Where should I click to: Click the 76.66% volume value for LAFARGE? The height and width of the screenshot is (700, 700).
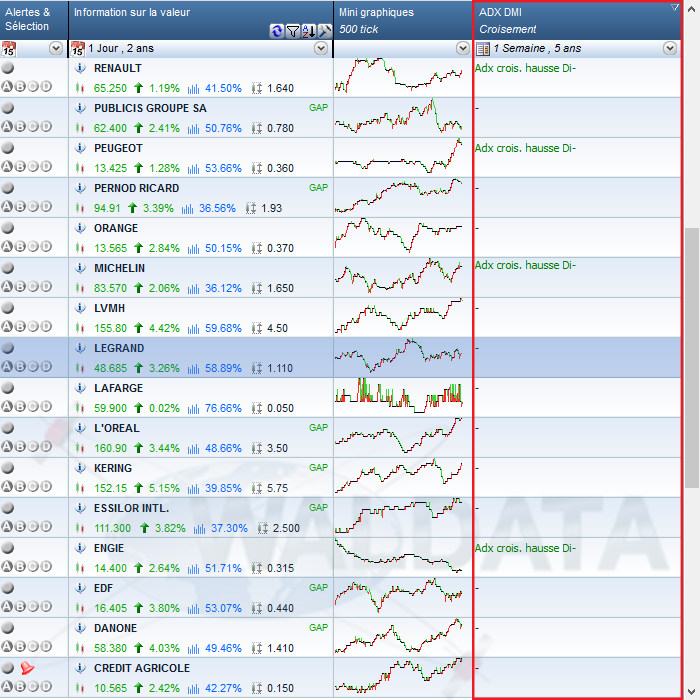223,408
